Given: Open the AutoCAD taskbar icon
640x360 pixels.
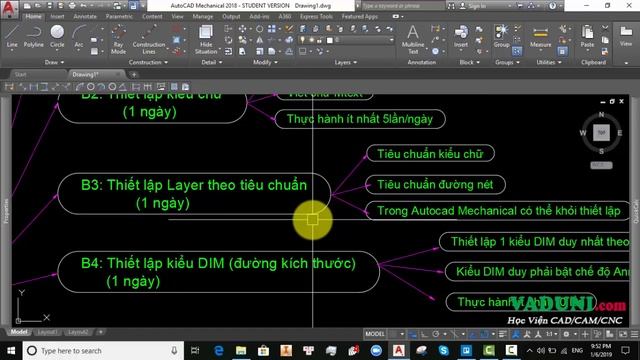Looking at the screenshot, I should coord(399,350).
